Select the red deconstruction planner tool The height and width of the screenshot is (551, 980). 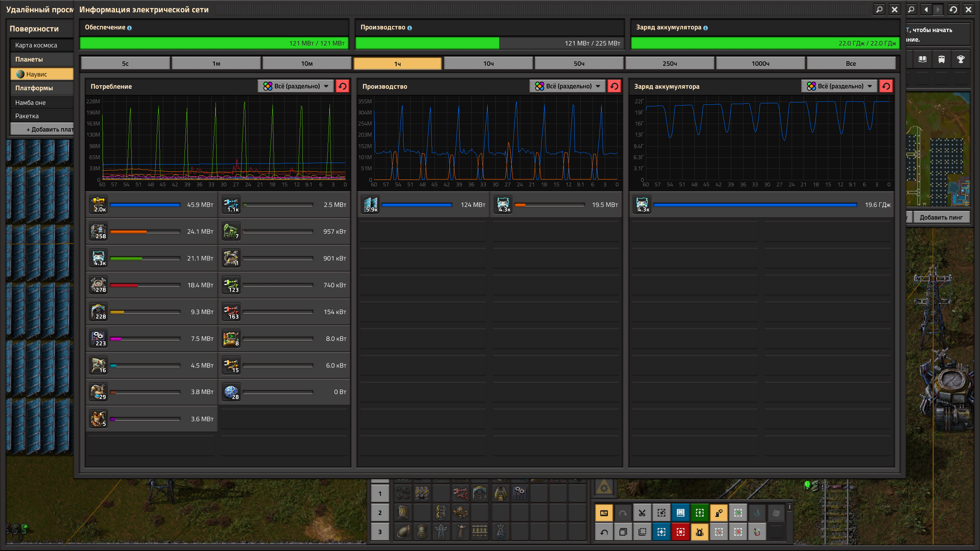coord(680,532)
